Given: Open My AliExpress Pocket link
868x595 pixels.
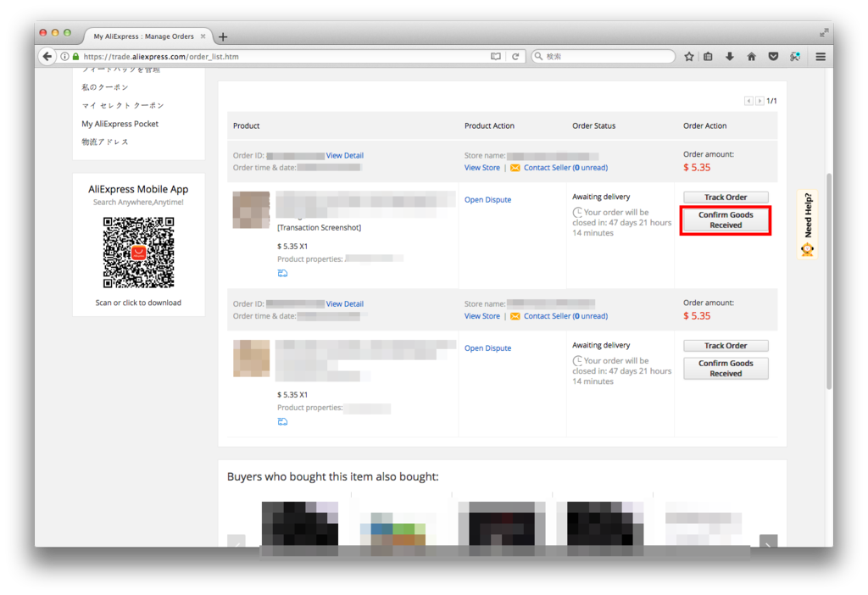Looking at the screenshot, I should [120, 124].
